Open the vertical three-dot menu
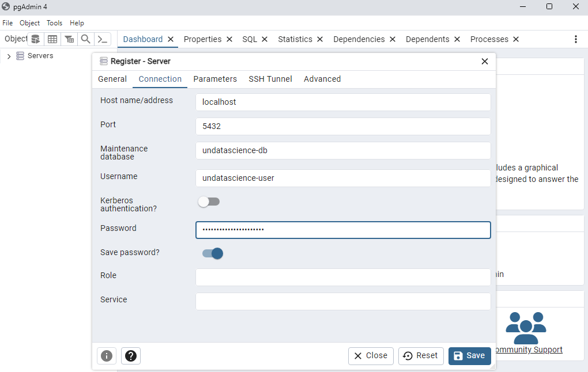This screenshot has height=372, width=588. tap(575, 39)
